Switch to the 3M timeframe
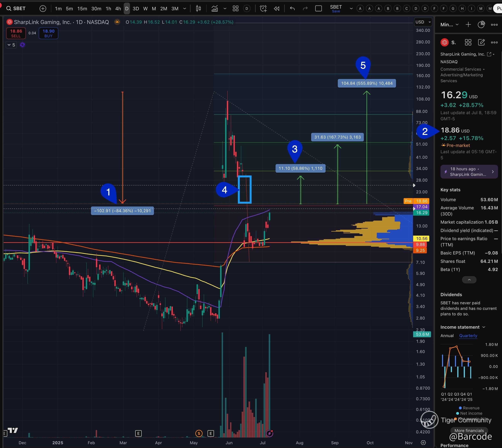The width and height of the screenshot is (502, 448). 175,9
